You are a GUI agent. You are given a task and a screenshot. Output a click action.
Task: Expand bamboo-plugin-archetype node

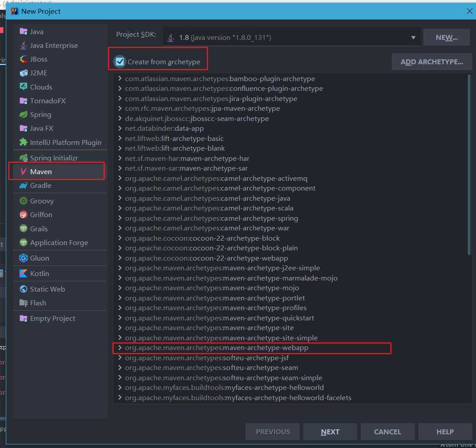[x=120, y=78]
